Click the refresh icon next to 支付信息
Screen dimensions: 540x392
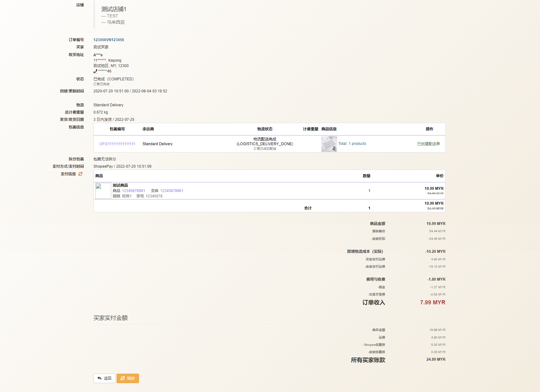tap(80, 174)
